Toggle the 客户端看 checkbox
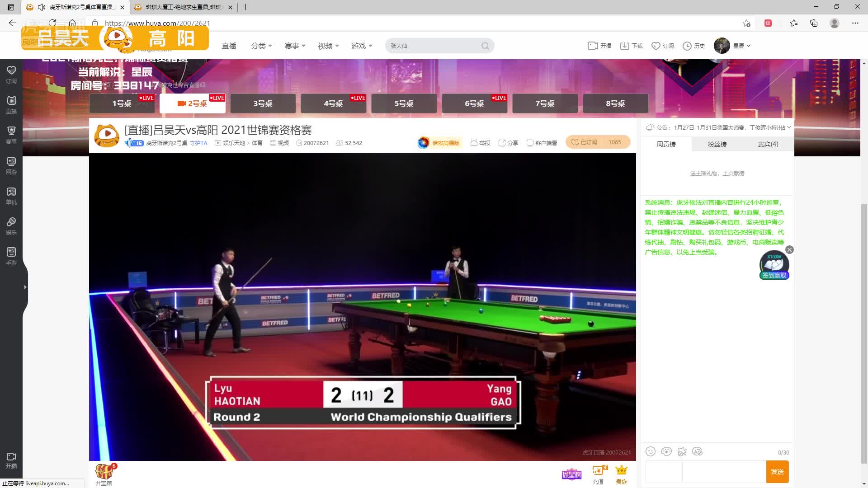The image size is (868, 488). pos(530,143)
